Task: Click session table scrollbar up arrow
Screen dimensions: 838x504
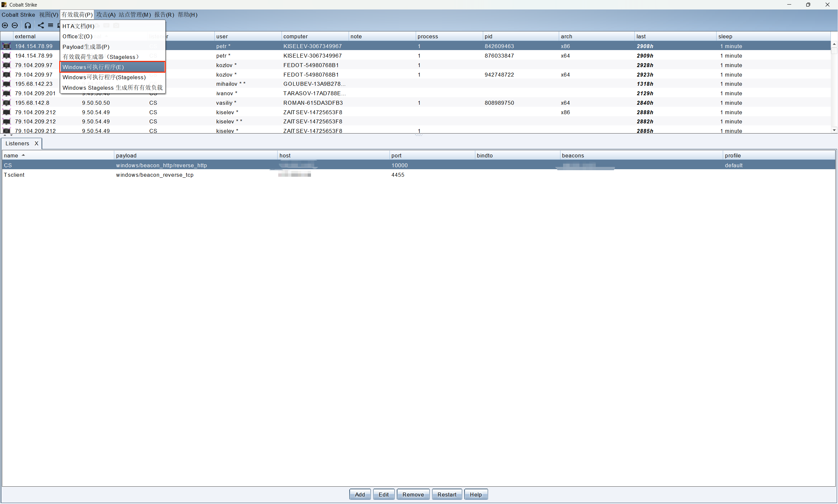Action: [834, 44]
